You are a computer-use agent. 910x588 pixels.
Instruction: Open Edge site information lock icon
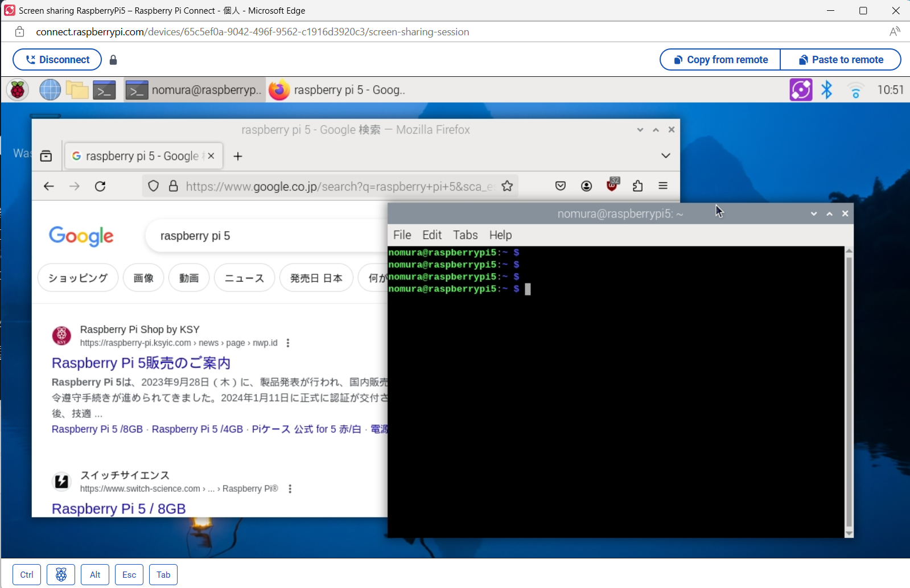tap(19, 32)
